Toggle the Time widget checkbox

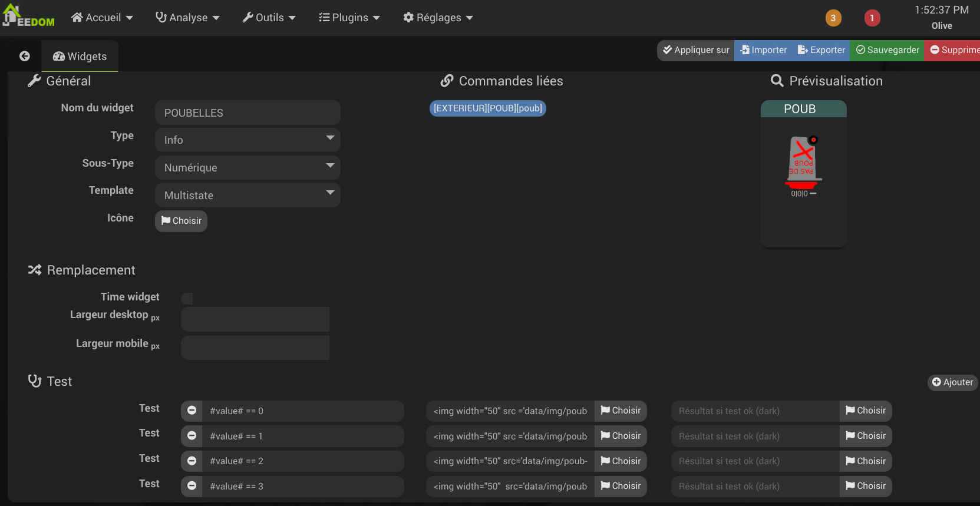(187, 298)
